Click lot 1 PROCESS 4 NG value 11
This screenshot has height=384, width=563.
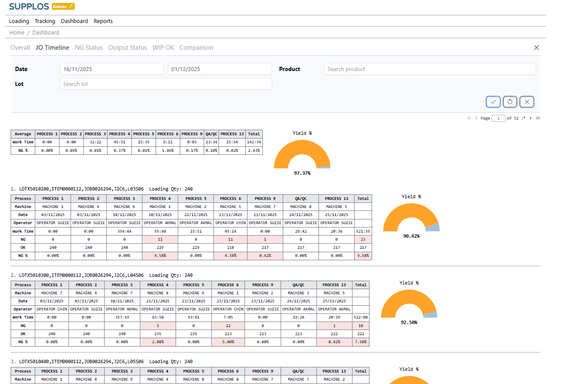(160, 240)
